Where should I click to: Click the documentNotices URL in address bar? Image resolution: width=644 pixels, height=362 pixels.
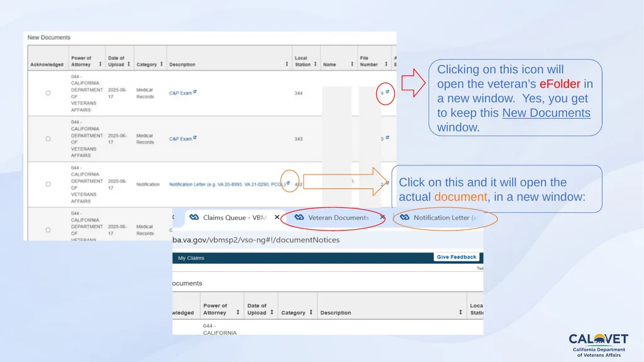click(256, 240)
